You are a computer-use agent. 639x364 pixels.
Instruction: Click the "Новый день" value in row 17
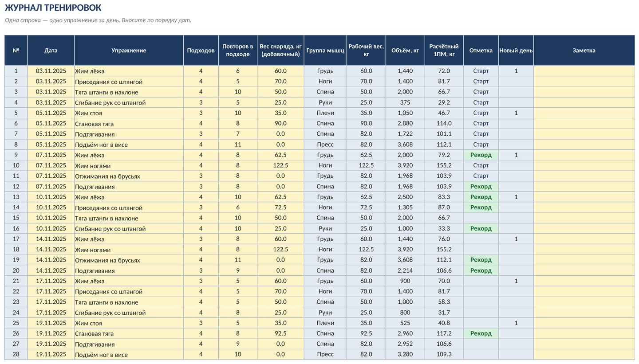pos(516,239)
